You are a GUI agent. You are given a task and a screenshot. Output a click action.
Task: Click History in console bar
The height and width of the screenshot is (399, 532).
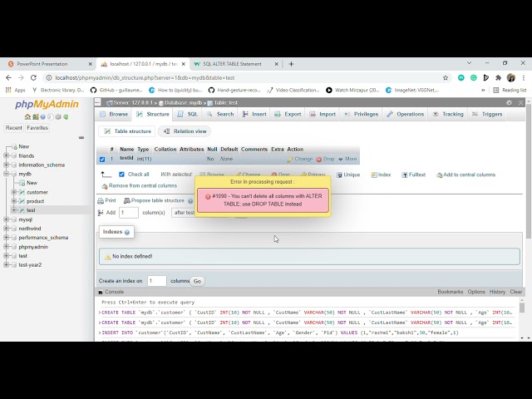point(497,292)
